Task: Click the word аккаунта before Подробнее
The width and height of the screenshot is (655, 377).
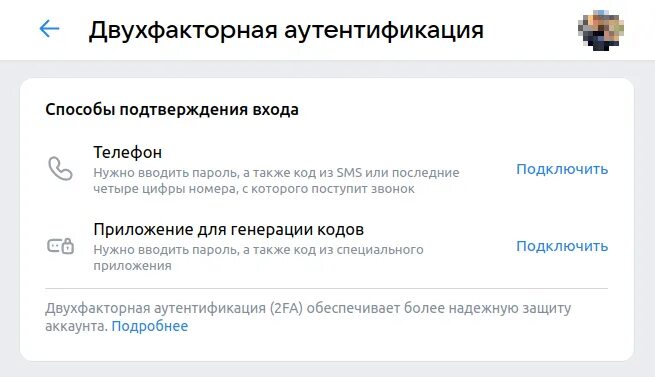Action: tap(76, 326)
